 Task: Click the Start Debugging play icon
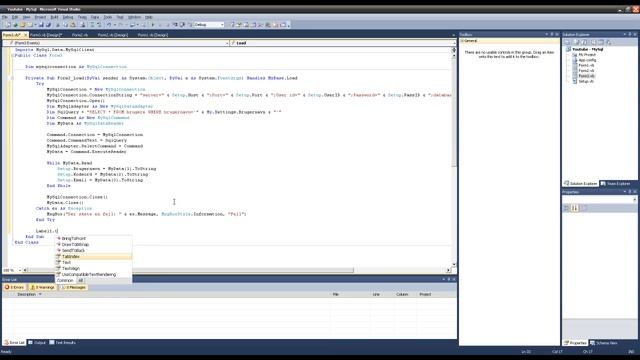click(153, 25)
